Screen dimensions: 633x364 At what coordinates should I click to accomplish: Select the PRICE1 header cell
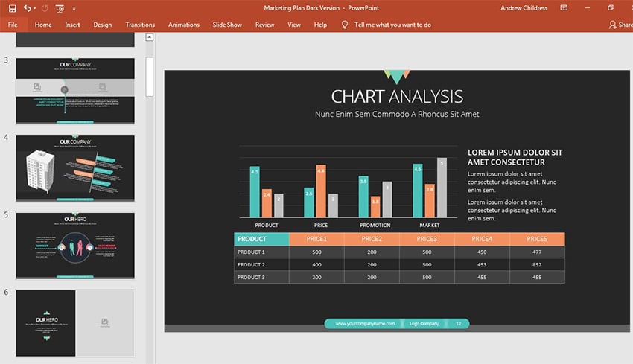click(316, 239)
